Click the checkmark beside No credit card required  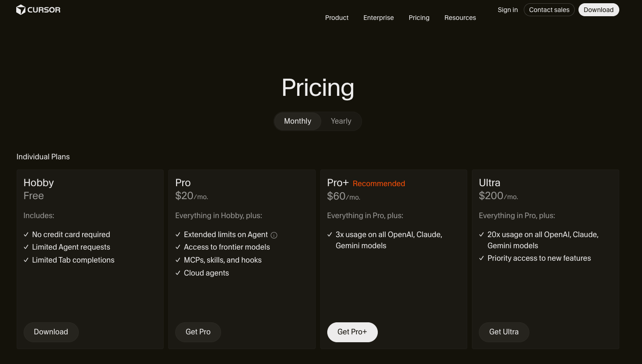(26, 235)
